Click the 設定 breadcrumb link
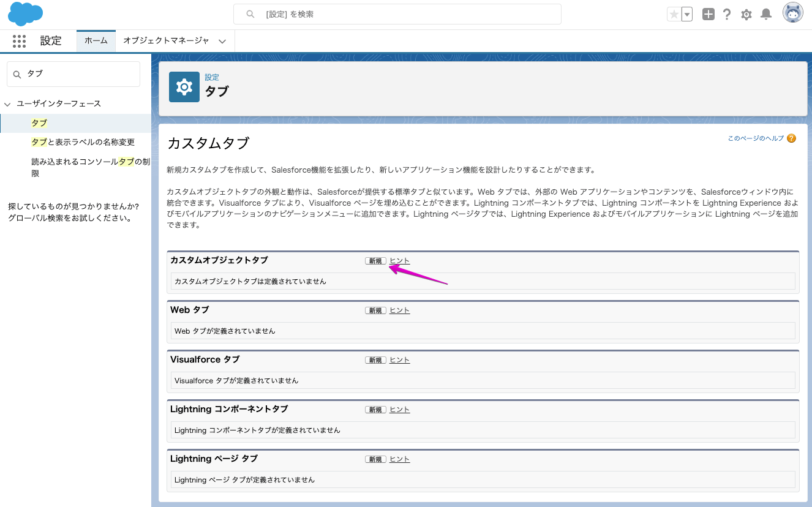This screenshot has height=507, width=812. click(212, 77)
